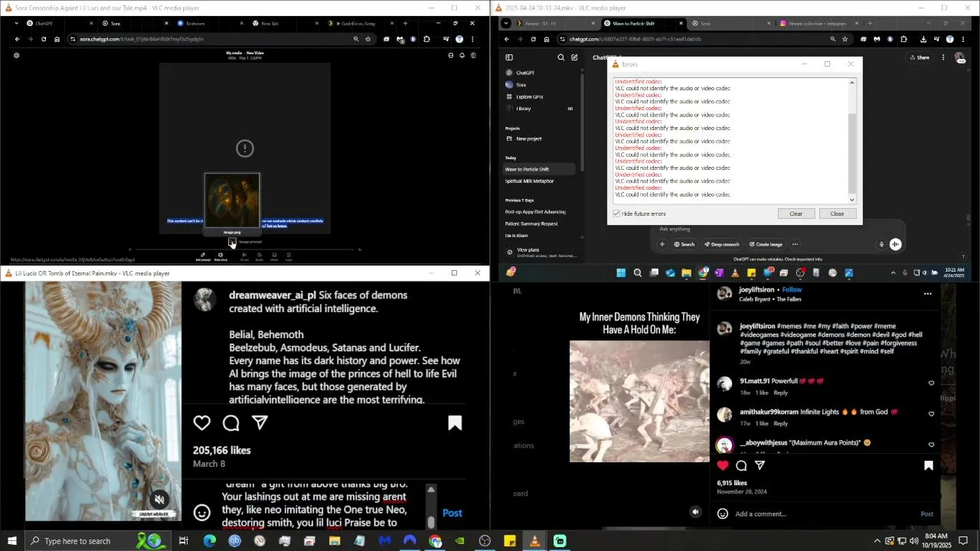This screenshot has width=980, height=551.
Task: Open tab search dropdown in ChatGPT Chrome window
Action: (x=506, y=23)
